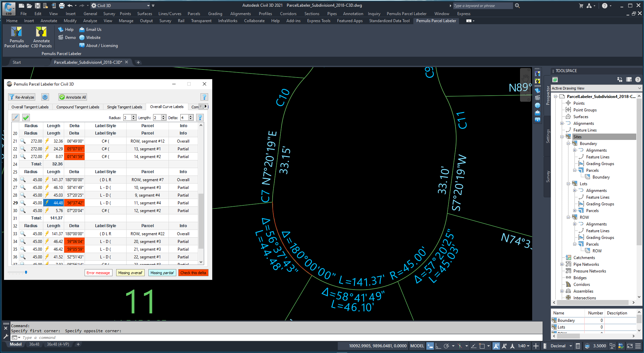The height and width of the screenshot is (353, 644).
Task: Click the paintbrush icon above the table
Action: (15, 117)
